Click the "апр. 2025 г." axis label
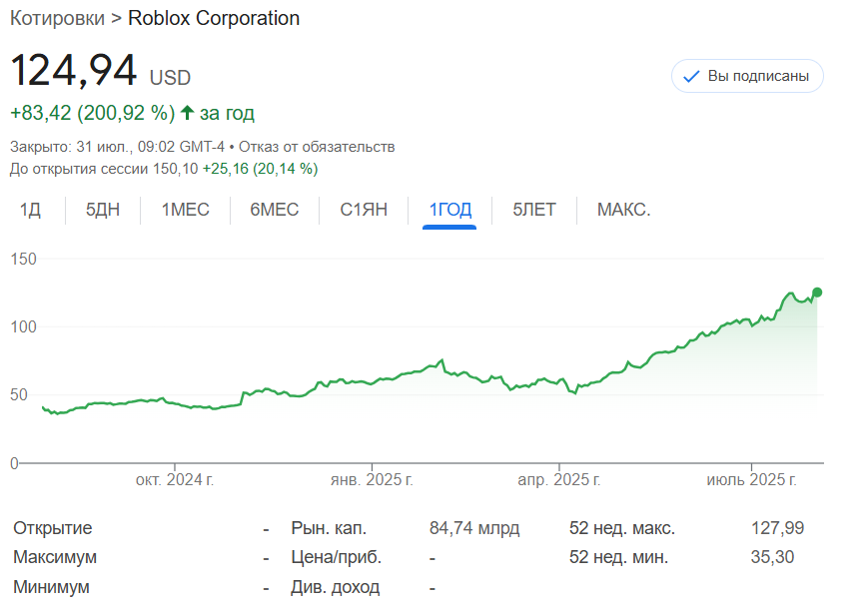This screenshot has width=868, height=610. coord(559,479)
